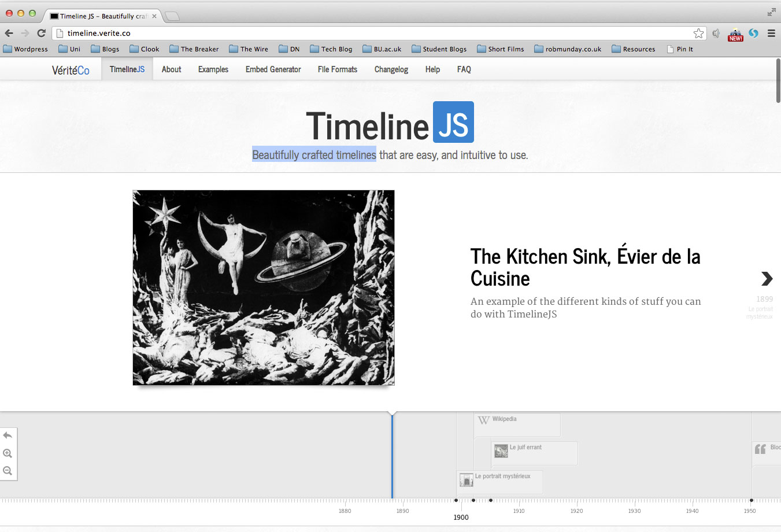Image resolution: width=781 pixels, height=532 pixels.
Task: Open the Blogs bookmarks folder
Action: tap(105, 49)
